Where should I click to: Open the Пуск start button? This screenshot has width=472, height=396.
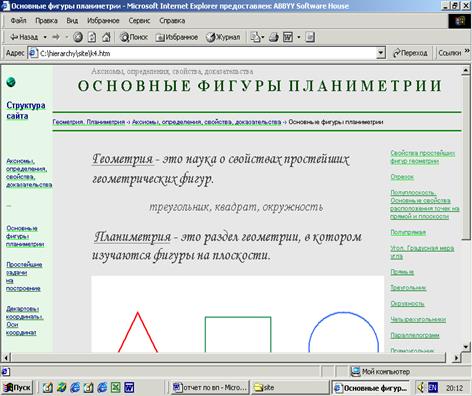tap(17, 388)
